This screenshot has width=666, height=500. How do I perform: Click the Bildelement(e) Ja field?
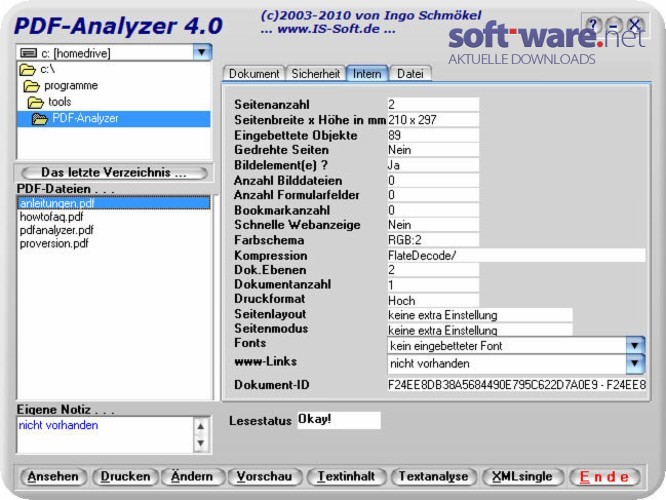tap(433, 165)
